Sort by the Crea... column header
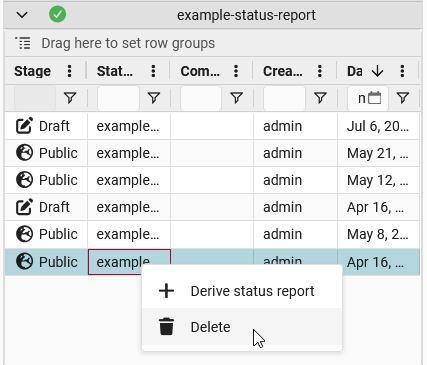 coord(283,71)
